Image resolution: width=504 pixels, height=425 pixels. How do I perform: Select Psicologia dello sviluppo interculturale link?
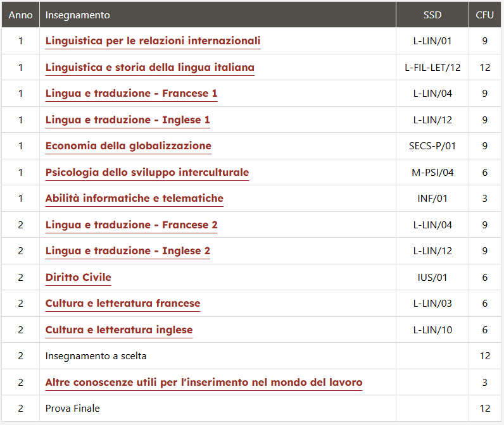click(147, 173)
